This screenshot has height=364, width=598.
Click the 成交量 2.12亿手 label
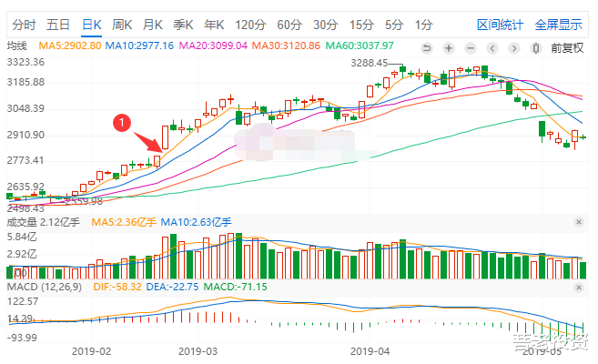(44, 222)
